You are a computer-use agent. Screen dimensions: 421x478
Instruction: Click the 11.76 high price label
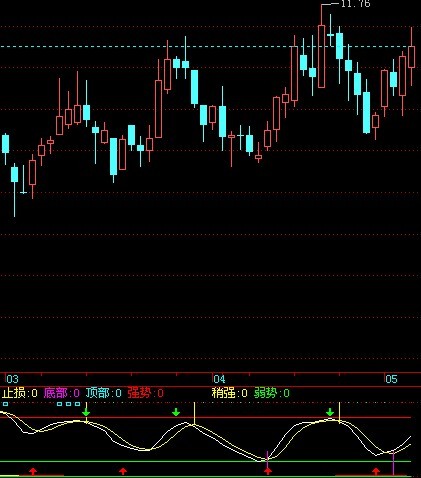tap(356, 4)
